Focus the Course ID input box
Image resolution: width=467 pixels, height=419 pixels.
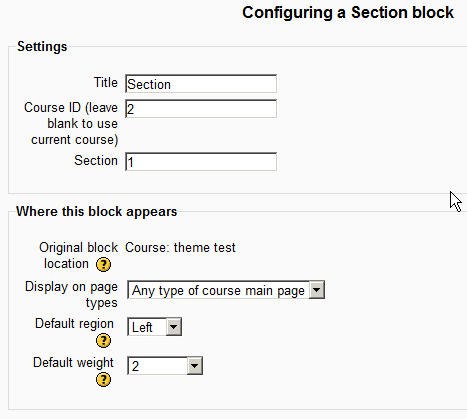tap(201, 109)
